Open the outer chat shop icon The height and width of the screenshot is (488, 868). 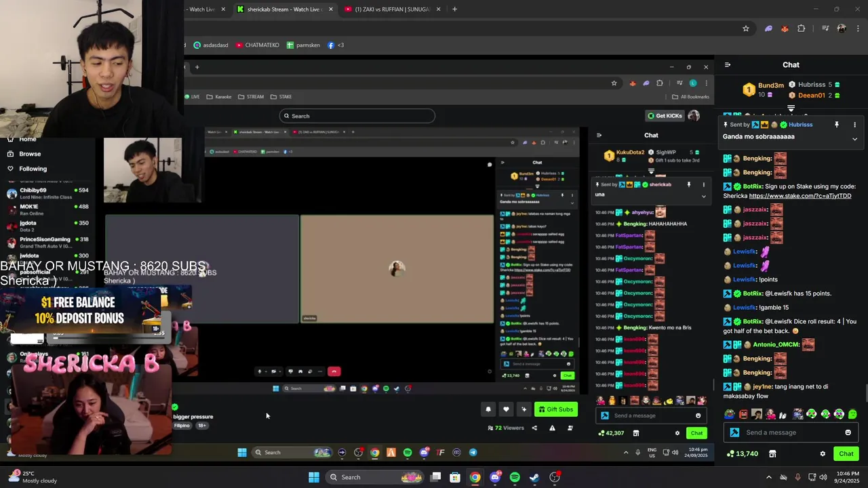[772, 453]
